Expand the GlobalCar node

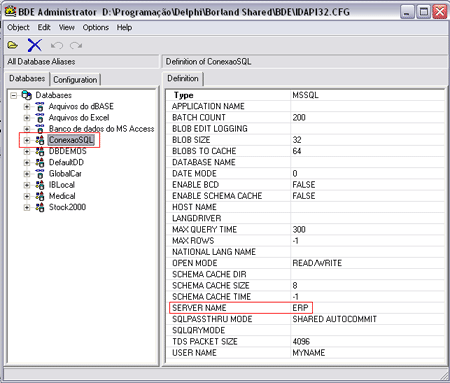pos(27,174)
